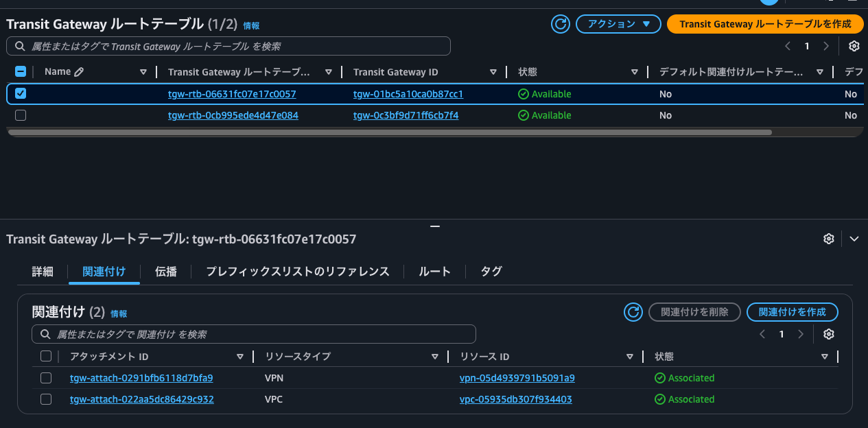Viewport: 868px width, 428px height.
Task: Switch to the 伝播 tab
Action: (x=166, y=272)
